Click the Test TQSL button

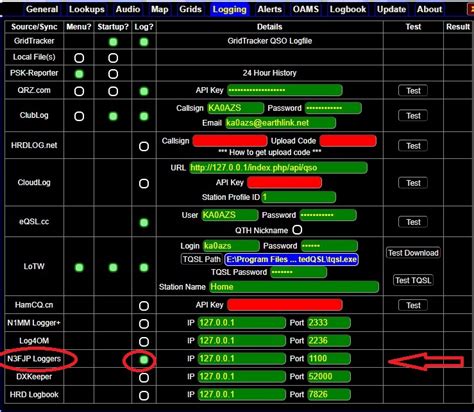(x=413, y=280)
